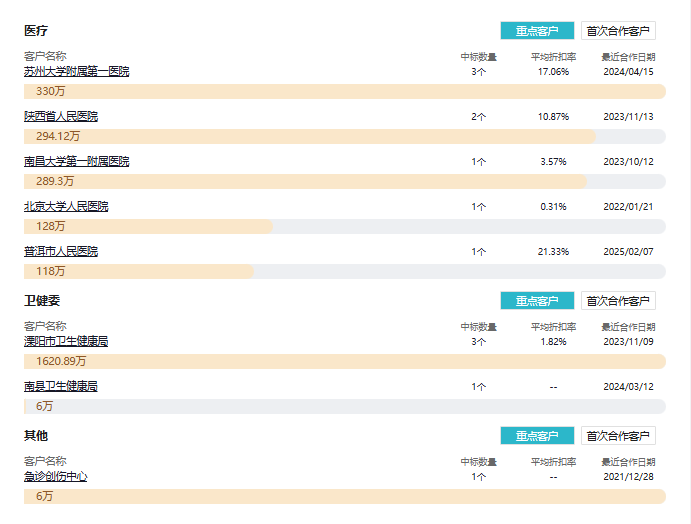691x524 pixels.
Task: Open 苏州大学附属第一医院 customer link
Action: tap(76, 71)
